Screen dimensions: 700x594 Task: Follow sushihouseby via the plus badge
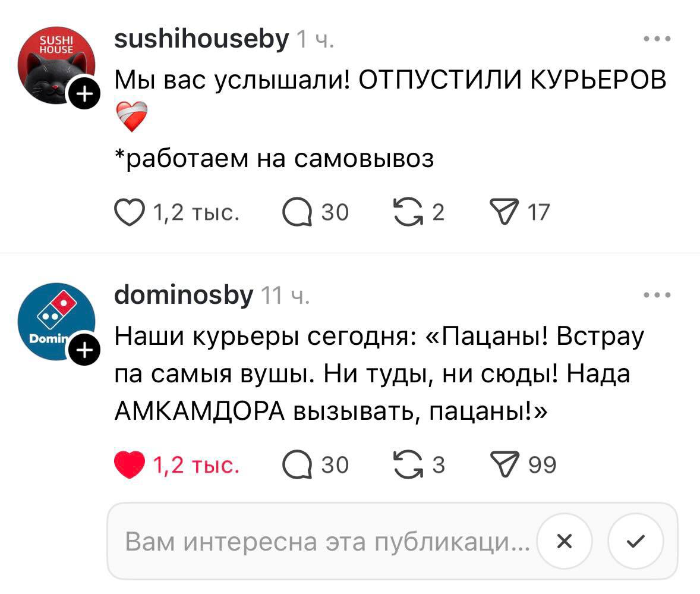click(x=85, y=92)
